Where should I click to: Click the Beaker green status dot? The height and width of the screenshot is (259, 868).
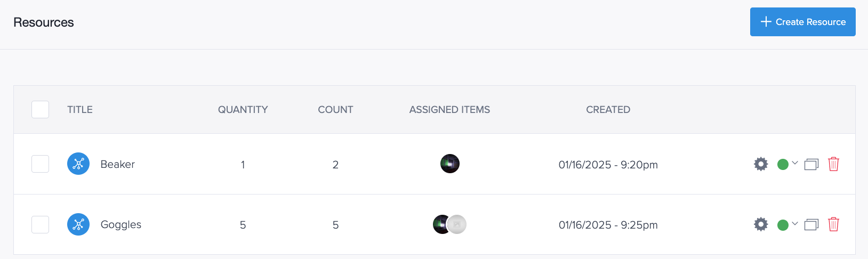[x=783, y=164]
